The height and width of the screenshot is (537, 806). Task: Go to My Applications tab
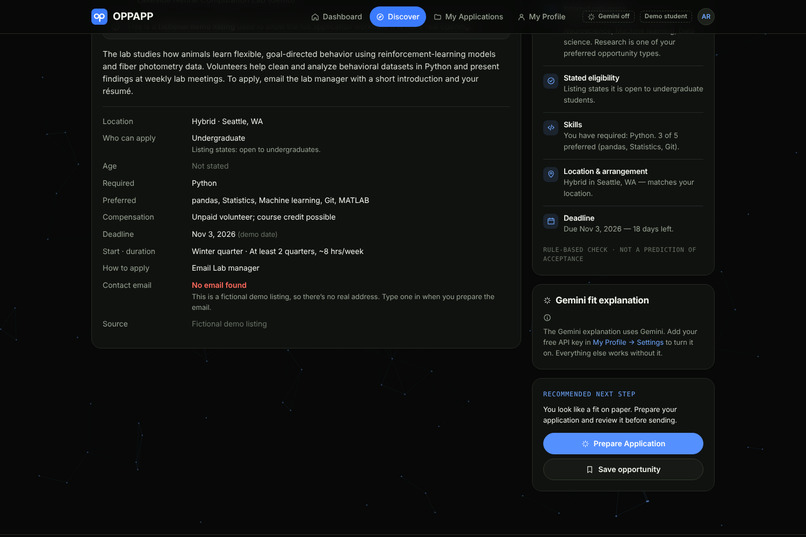point(468,17)
